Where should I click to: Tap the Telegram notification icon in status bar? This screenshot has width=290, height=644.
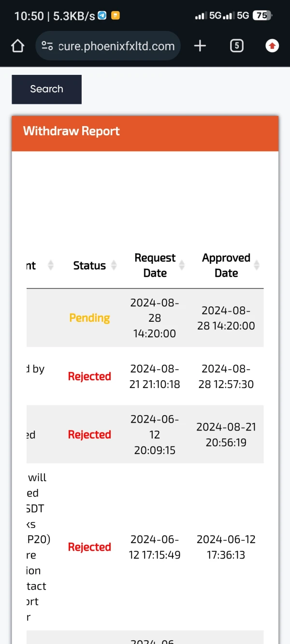pos(102,15)
